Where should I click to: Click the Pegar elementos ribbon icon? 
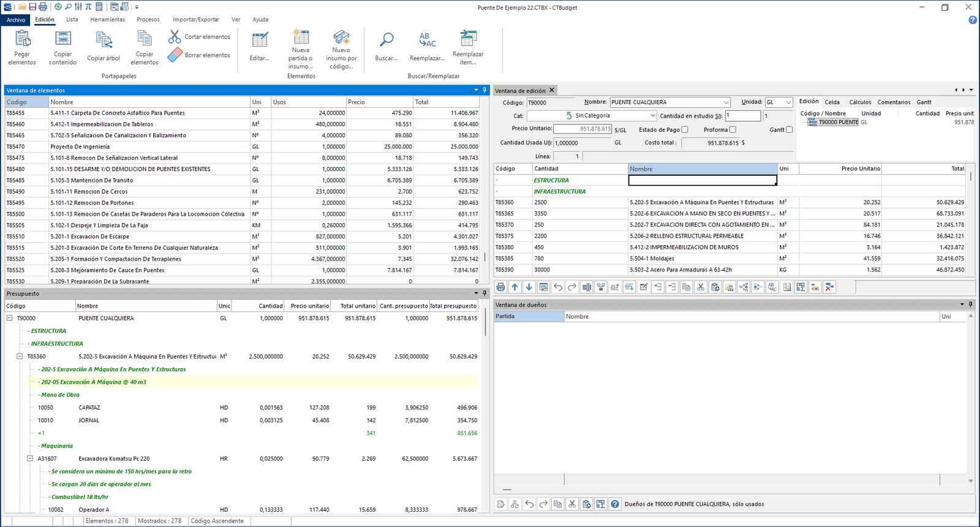pos(22,47)
